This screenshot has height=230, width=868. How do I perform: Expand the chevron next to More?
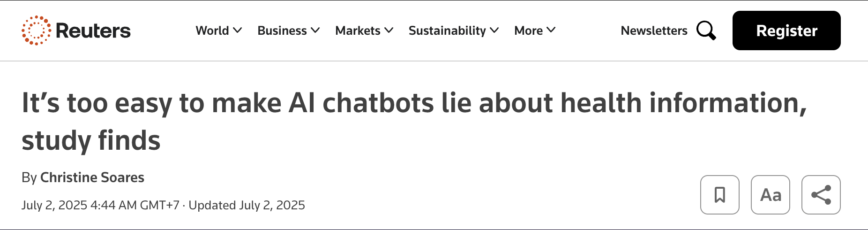click(x=551, y=31)
